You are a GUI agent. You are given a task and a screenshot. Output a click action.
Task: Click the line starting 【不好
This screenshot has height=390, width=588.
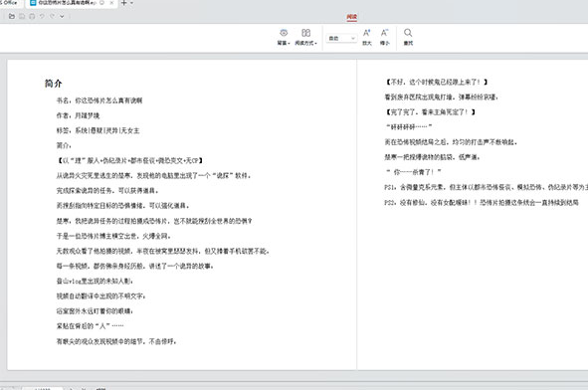[x=437, y=82]
